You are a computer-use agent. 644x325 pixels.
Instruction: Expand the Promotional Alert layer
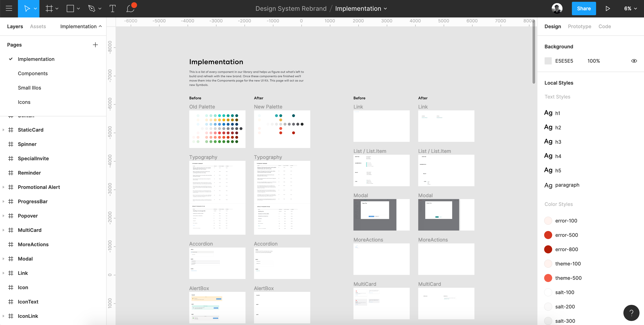pyautogui.click(x=3, y=187)
